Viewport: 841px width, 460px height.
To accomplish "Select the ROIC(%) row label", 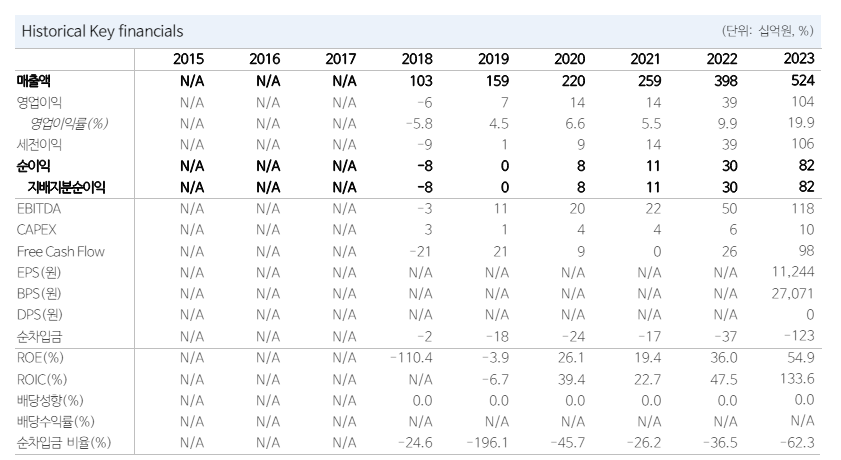I will click(x=42, y=379).
